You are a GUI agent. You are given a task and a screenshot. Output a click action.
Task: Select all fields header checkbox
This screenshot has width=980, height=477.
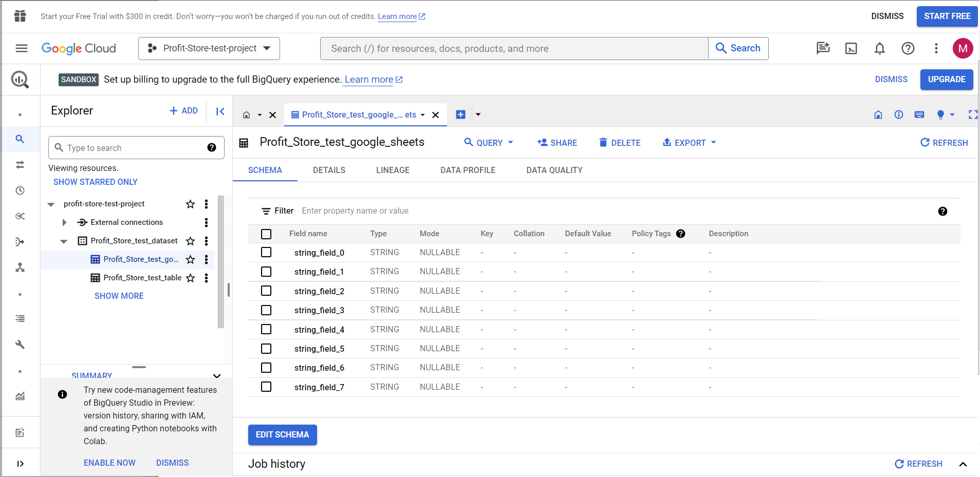(266, 234)
